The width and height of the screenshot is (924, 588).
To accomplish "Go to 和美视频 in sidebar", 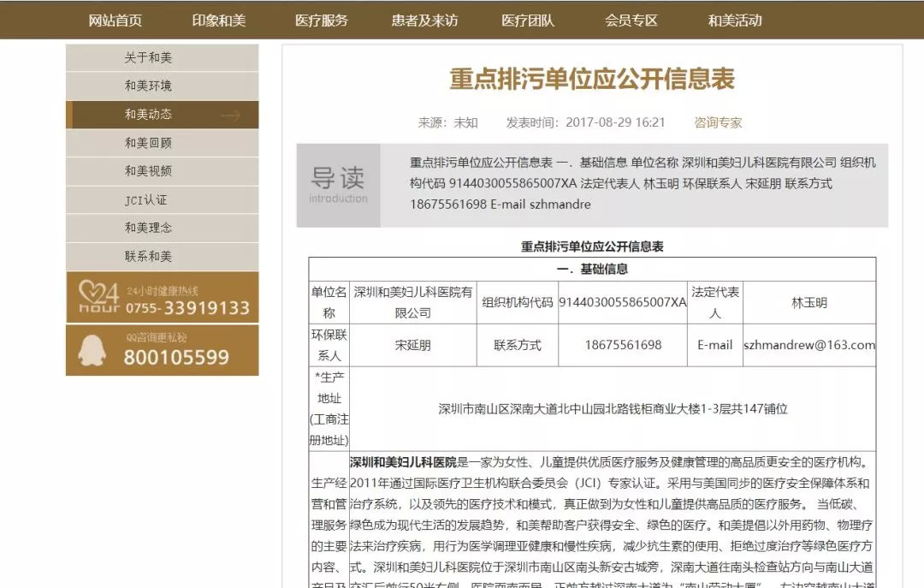I will (x=148, y=171).
